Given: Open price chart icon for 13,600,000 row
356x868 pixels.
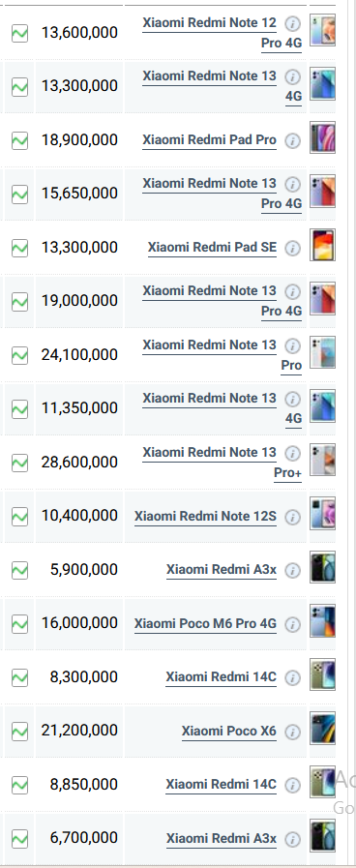Looking at the screenshot, I should (x=20, y=33).
